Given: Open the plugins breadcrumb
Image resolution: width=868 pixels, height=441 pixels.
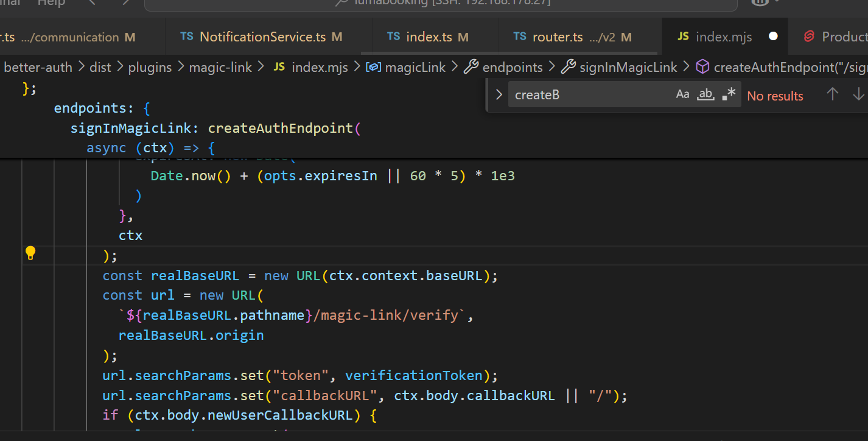Looking at the screenshot, I should coord(150,67).
